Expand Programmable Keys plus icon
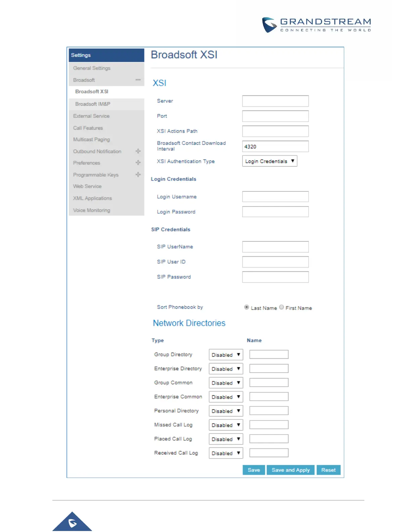411x532 pixels. (x=138, y=175)
